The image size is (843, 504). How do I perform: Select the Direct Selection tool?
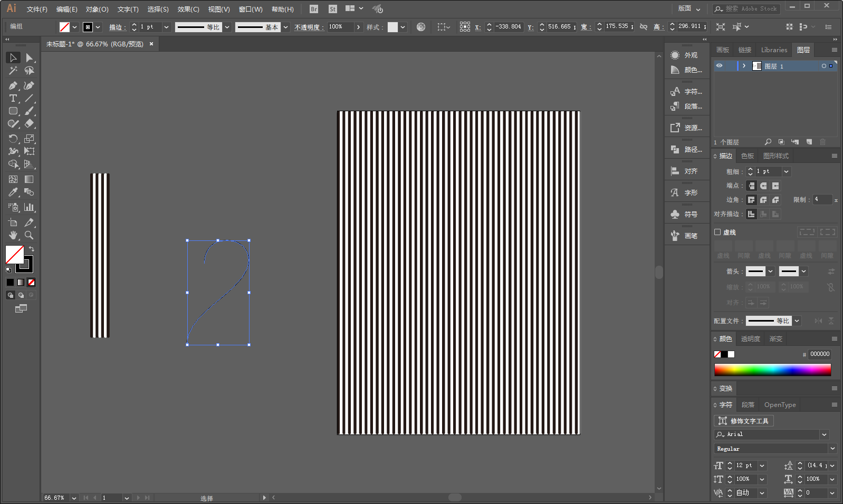(30, 57)
